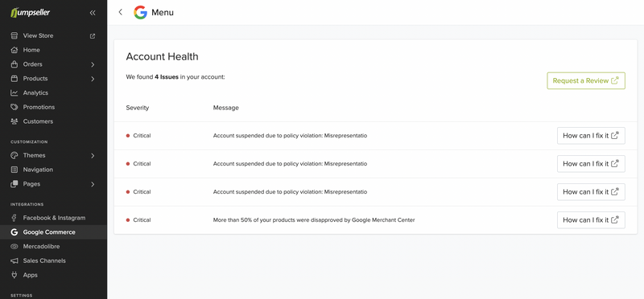644x299 pixels.
Task: Click the Severity column header
Action: (x=138, y=108)
